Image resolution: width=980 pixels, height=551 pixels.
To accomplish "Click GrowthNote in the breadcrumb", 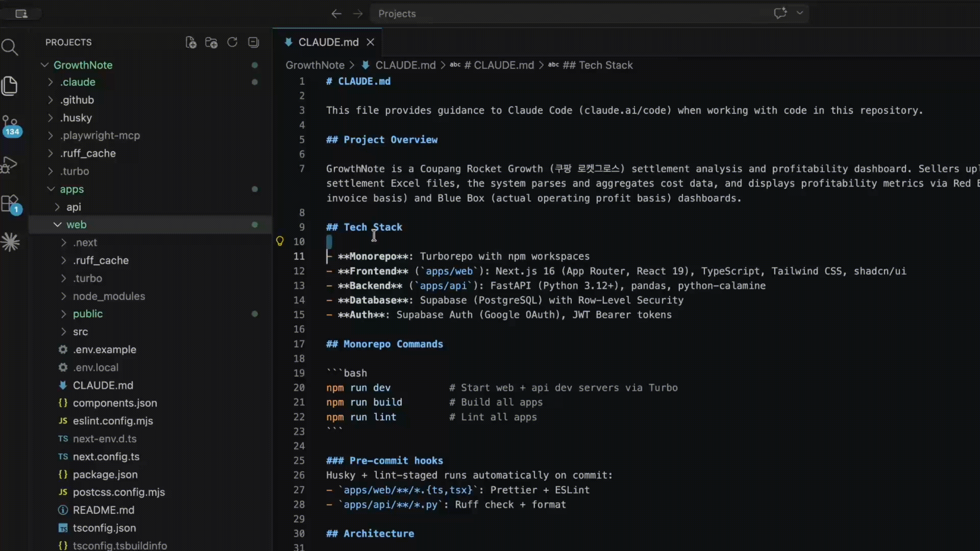I will tap(315, 65).
